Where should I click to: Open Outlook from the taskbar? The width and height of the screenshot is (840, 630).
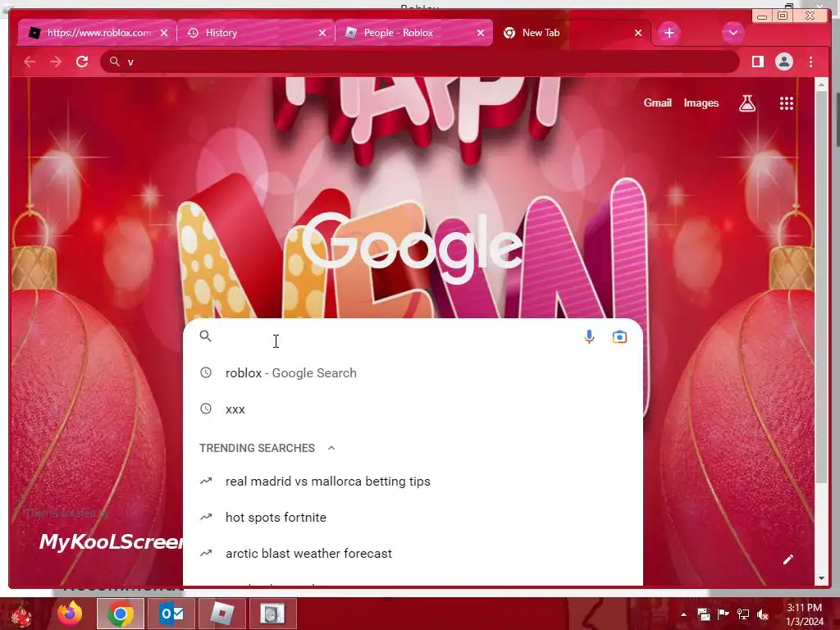pos(171,614)
